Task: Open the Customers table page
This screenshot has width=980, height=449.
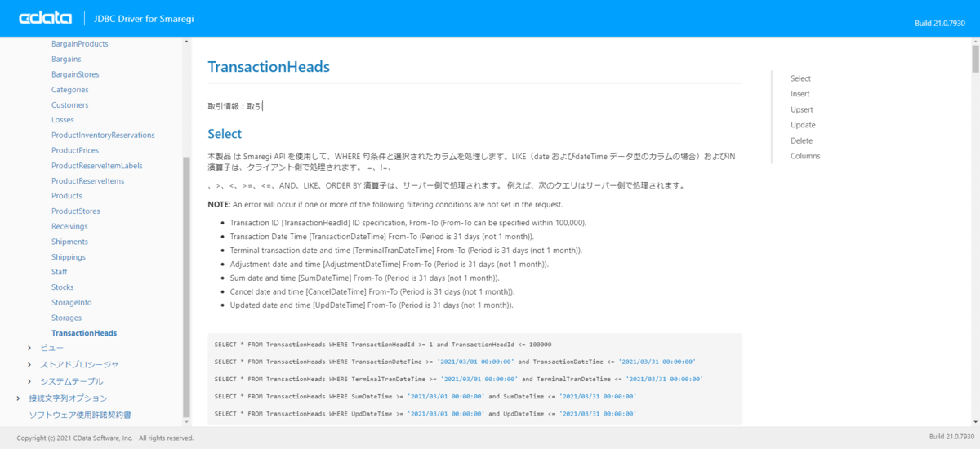Action: click(69, 104)
